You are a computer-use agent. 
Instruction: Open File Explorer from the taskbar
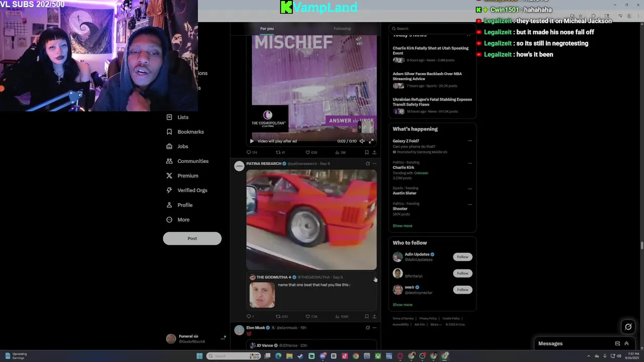[x=289, y=356]
